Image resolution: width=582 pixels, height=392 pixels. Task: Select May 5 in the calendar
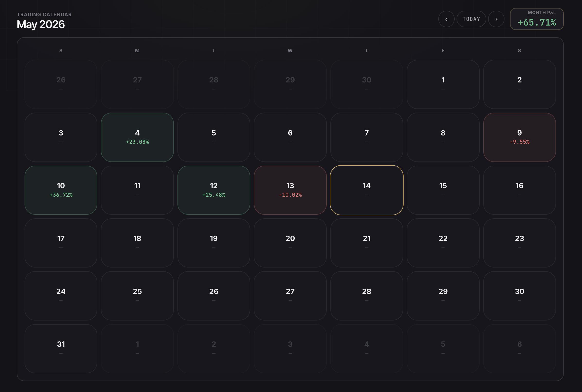214,137
